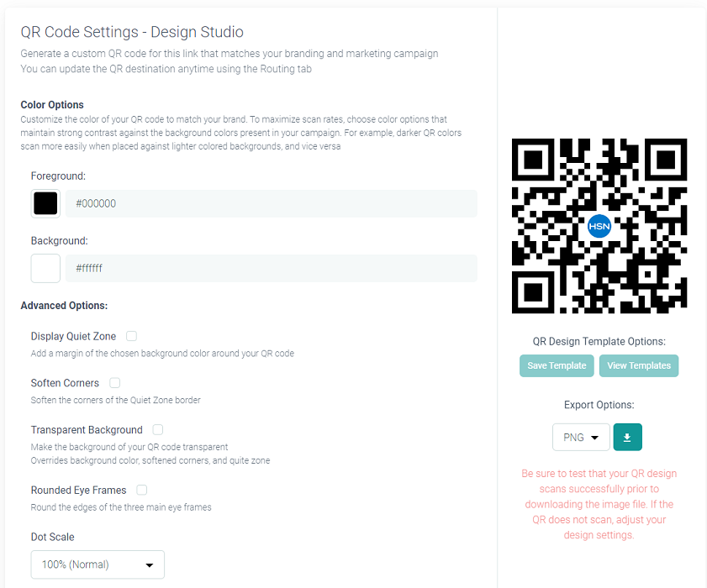Click the Save Template button
This screenshot has height=588, width=707.
557,365
